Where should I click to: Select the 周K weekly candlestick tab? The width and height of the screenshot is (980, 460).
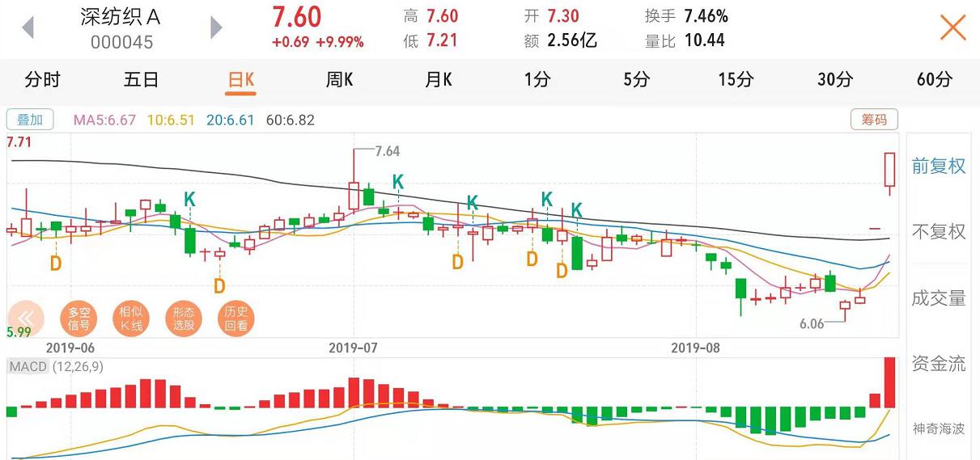coord(340,79)
